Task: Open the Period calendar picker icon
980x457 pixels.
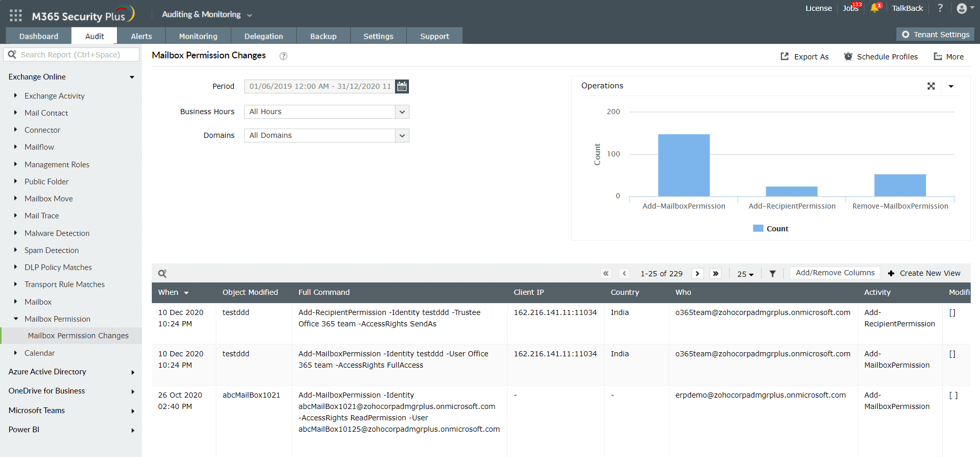Action: [402, 86]
